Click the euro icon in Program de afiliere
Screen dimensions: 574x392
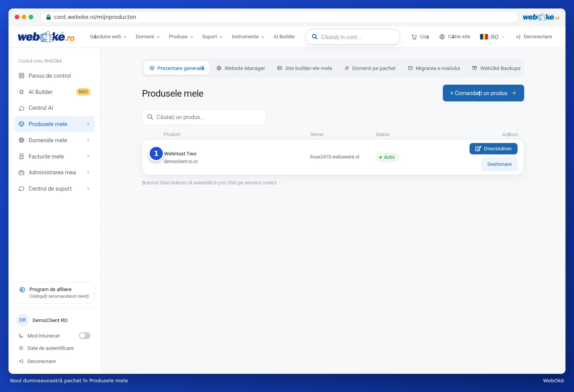22,290
